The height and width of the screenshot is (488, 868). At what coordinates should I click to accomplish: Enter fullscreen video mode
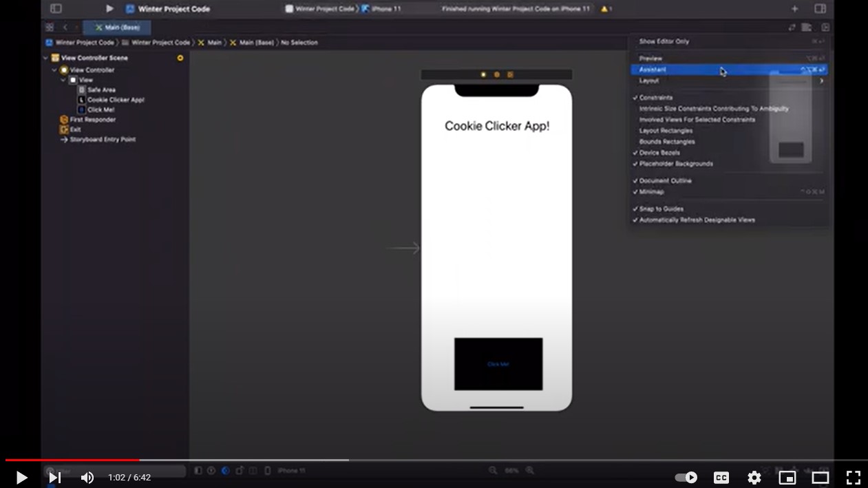pos(853,477)
